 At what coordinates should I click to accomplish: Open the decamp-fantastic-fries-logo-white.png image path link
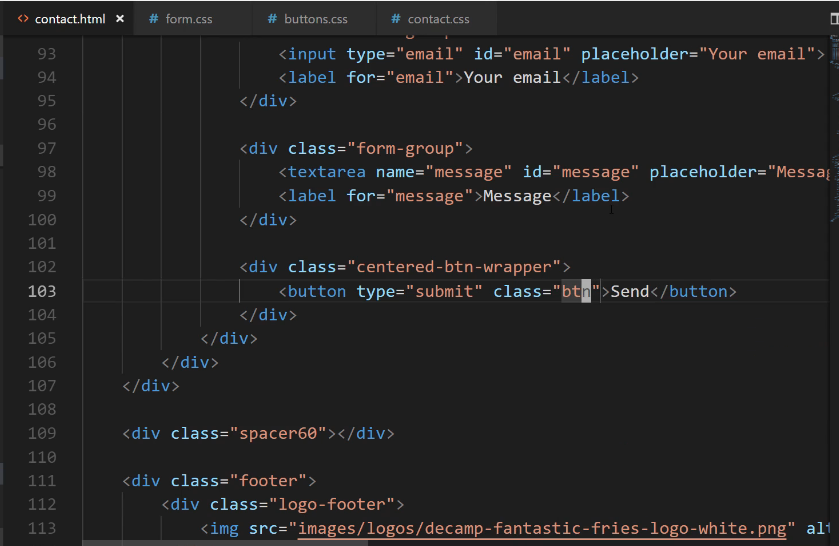pos(542,529)
